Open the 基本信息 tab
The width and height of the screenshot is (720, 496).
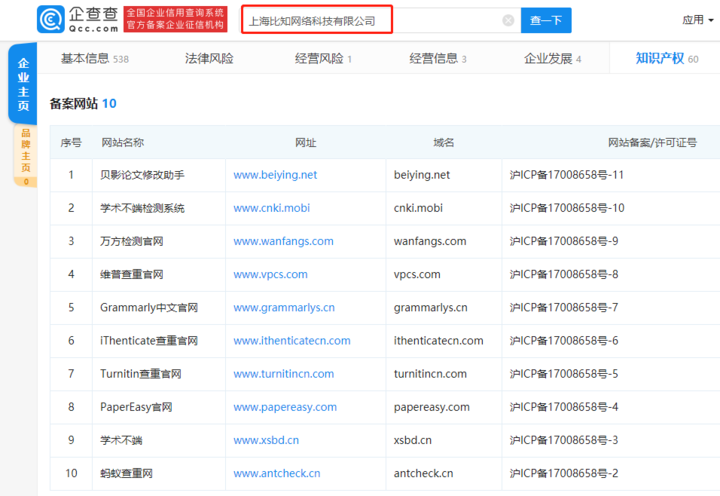pyautogui.click(x=95, y=58)
